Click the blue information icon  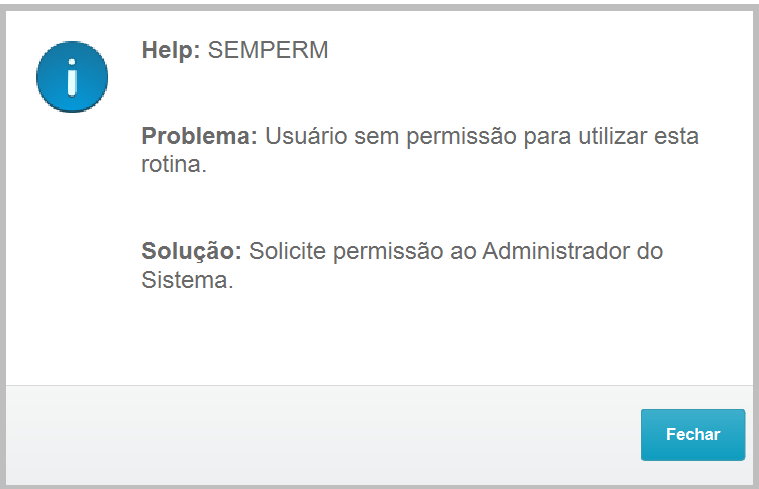click(71, 76)
